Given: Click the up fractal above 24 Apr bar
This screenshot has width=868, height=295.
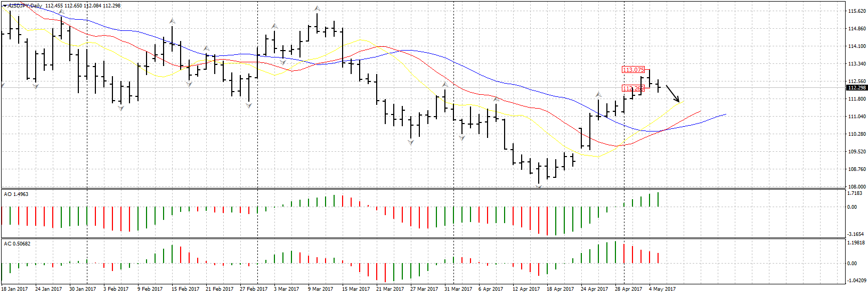Looking at the screenshot, I should (x=598, y=94).
